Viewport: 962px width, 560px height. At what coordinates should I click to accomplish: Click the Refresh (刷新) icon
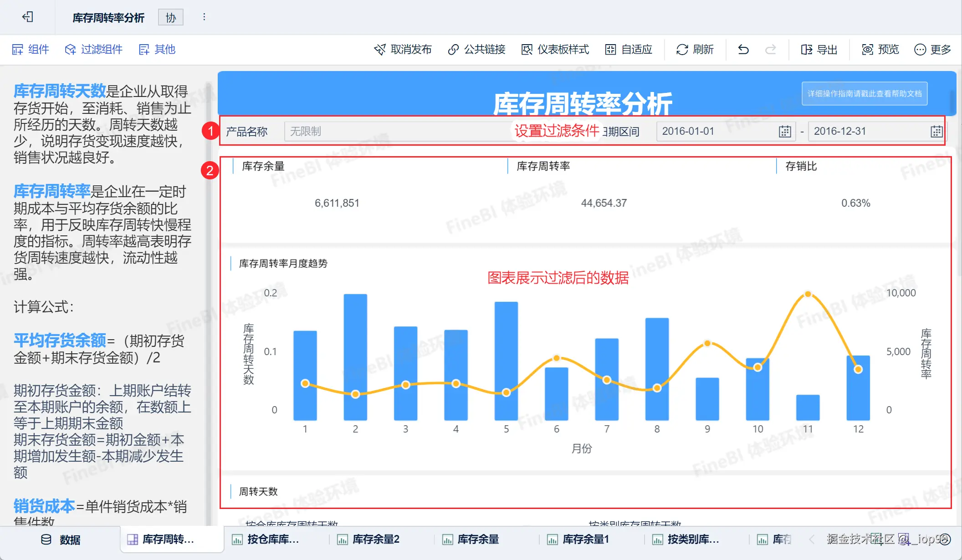(682, 49)
